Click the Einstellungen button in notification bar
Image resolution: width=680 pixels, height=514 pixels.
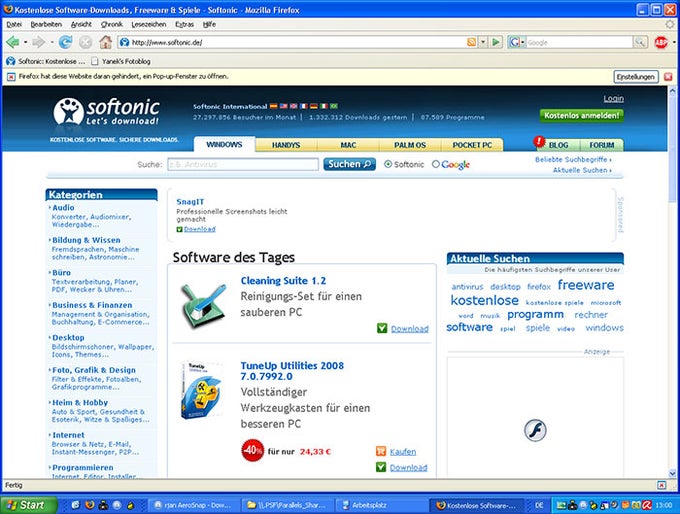636,77
